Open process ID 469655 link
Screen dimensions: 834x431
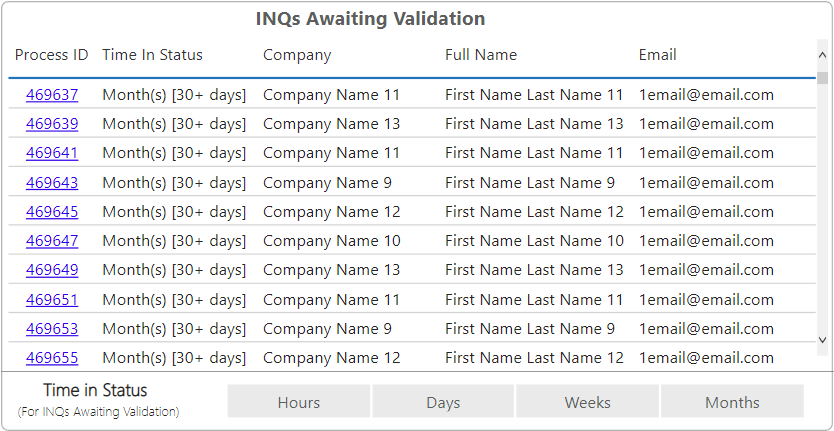pyautogui.click(x=52, y=358)
